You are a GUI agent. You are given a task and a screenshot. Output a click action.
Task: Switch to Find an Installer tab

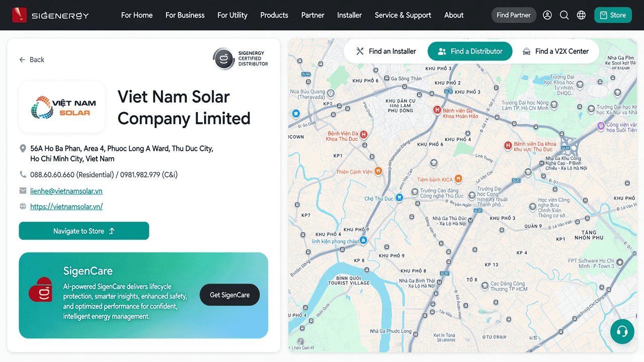[x=386, y=51]
